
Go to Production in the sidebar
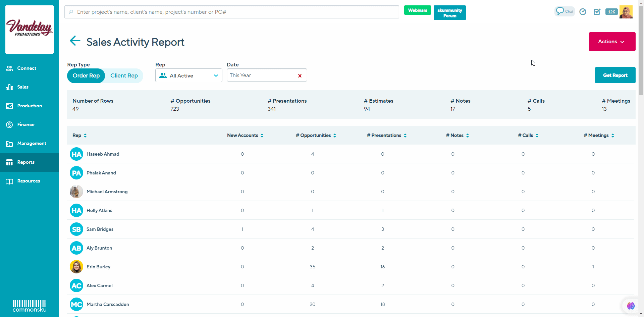click(30, 106)
